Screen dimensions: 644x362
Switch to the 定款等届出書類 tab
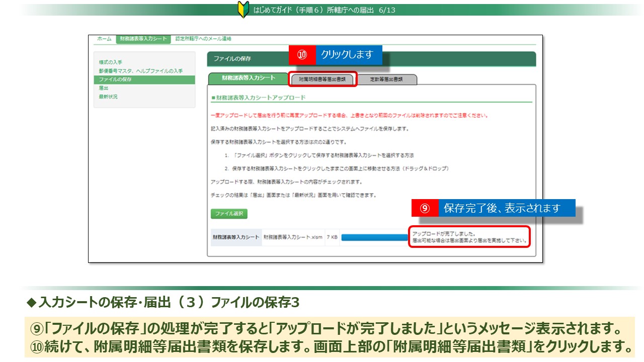(386, 79)
